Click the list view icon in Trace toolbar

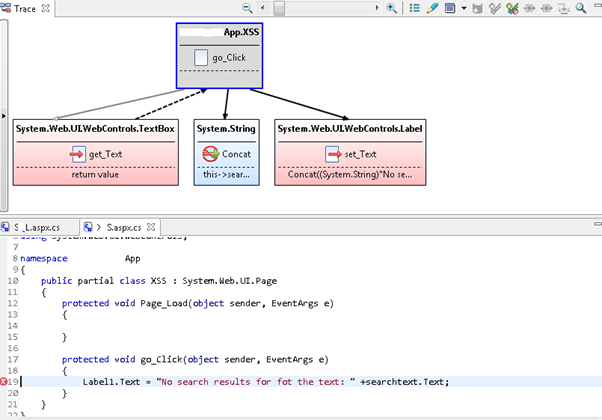pyautogui.click(x=415, y=7)
